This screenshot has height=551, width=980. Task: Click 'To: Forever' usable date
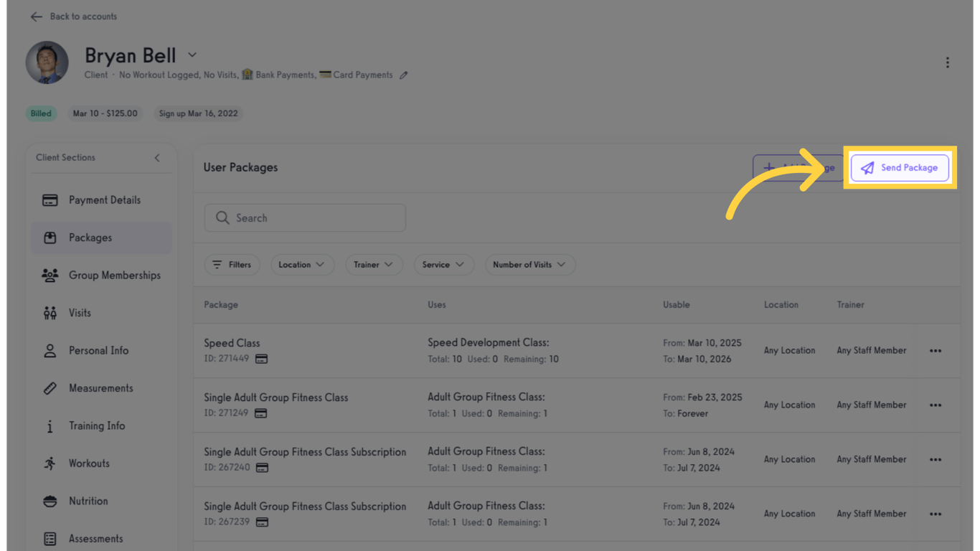pos(685,413)
